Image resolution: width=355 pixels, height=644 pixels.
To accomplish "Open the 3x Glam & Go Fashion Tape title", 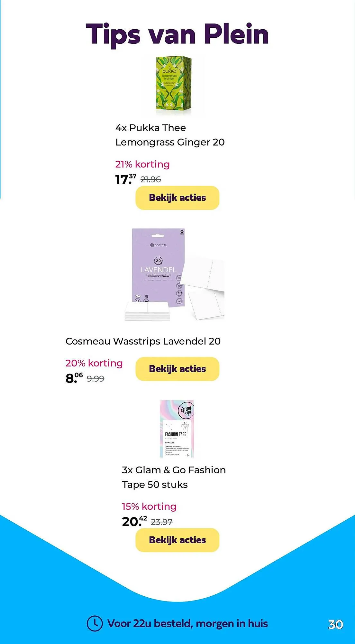I will 174,477.
